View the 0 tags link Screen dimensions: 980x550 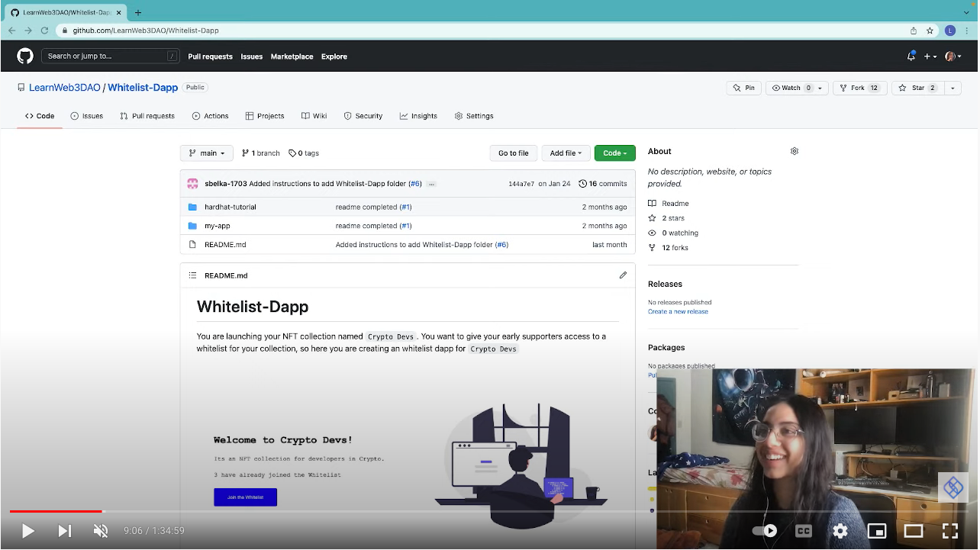(x=304, y=153)
